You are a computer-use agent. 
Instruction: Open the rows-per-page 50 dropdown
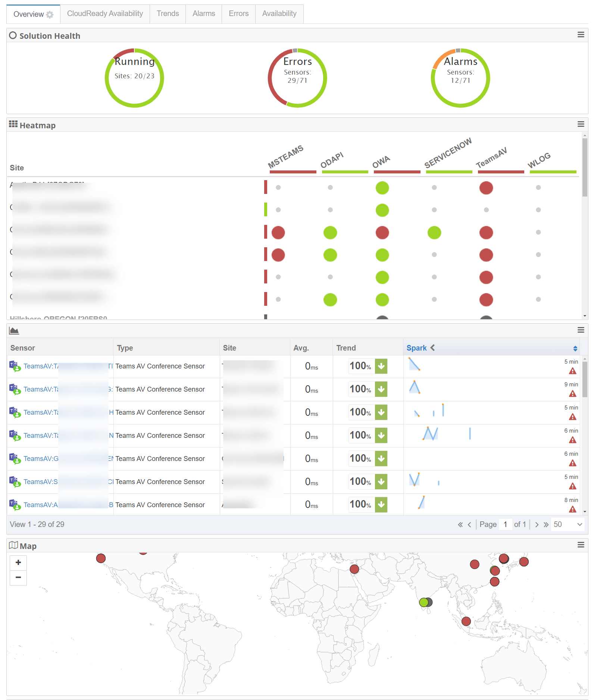(x=568, y=525)
